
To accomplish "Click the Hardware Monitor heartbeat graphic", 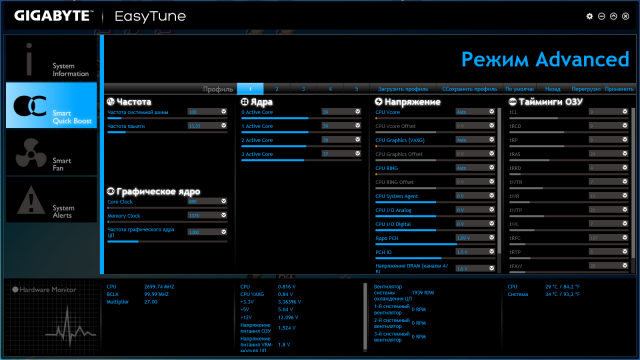I will click(70, 323).
